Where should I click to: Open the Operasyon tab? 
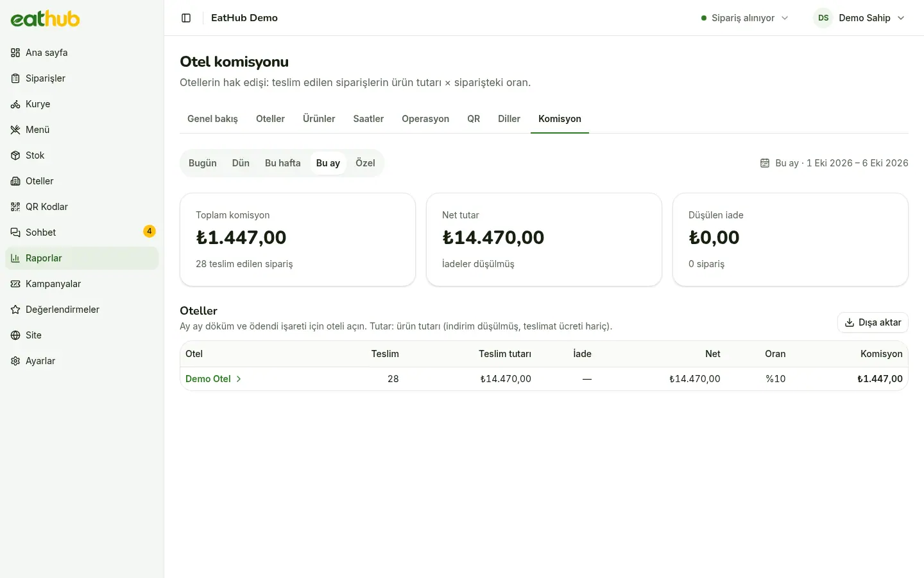425,119
